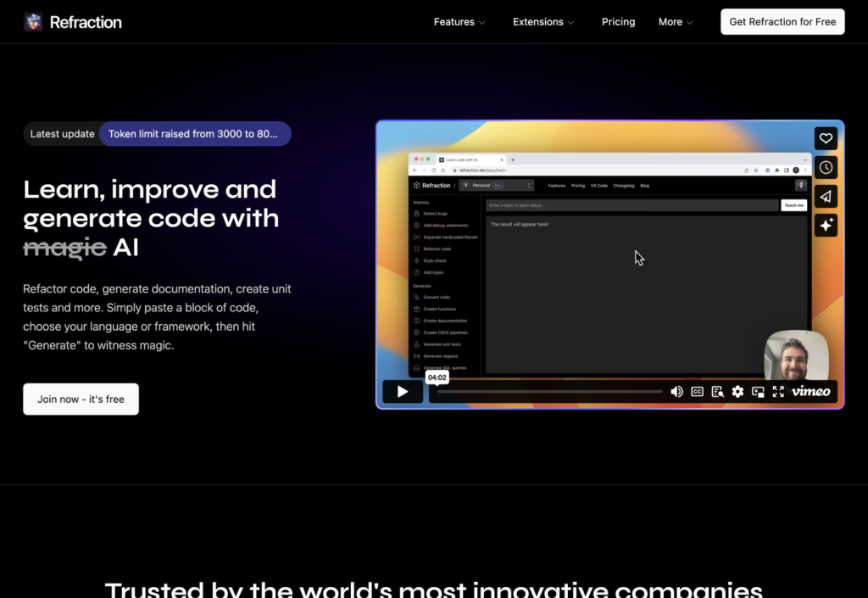The height and width of the screenshot is (598, 868).
Task: Open video settings gear icon
Action: [737, 392]
